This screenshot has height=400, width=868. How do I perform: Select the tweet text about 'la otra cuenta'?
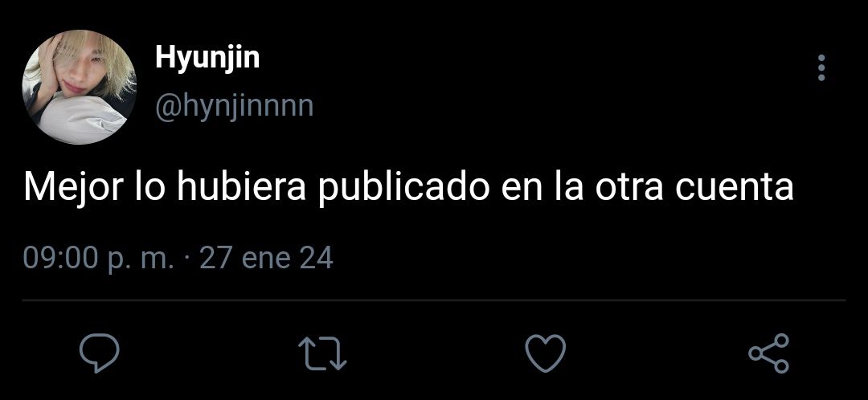[x=408, y=188]
